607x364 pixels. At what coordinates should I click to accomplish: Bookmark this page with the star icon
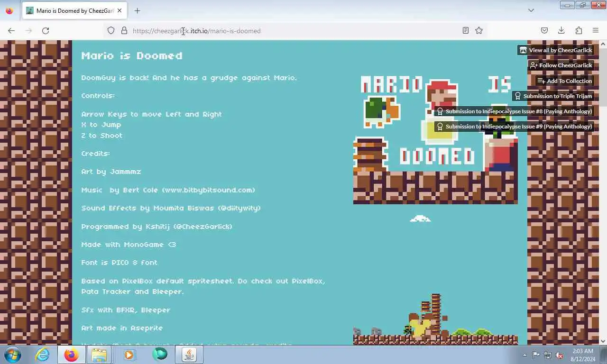coord(479,30)
